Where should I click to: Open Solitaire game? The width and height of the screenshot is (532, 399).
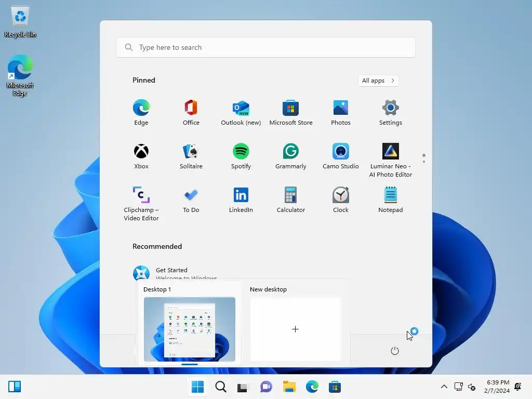click(x=191, y=156)
